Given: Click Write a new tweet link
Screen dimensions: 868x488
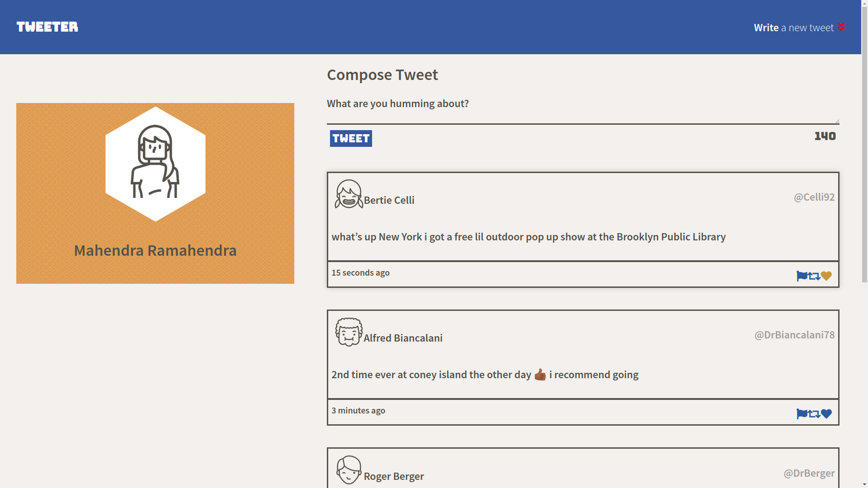Looking at the screenshot, I should tap(793, 28).
